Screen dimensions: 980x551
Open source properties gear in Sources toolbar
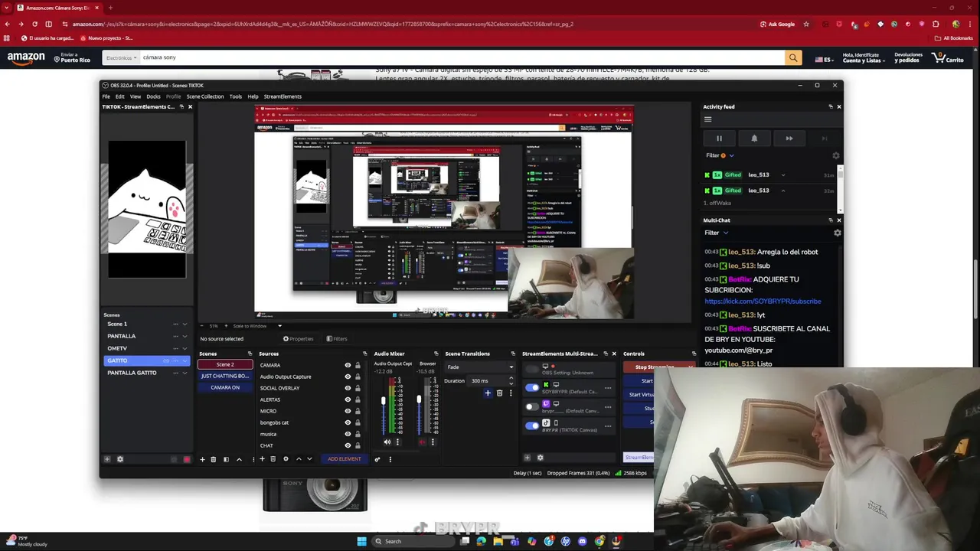pos(286,459)
